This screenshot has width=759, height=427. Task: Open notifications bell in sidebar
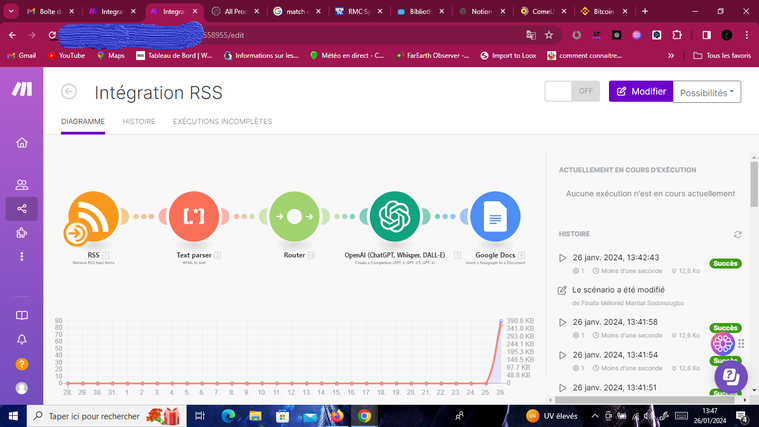22,339
